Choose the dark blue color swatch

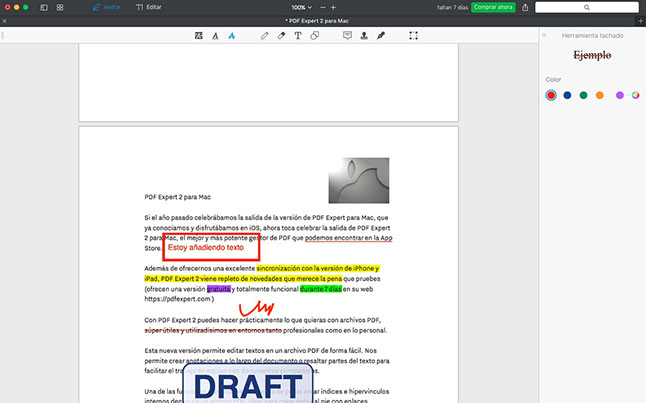pos(567,95)
